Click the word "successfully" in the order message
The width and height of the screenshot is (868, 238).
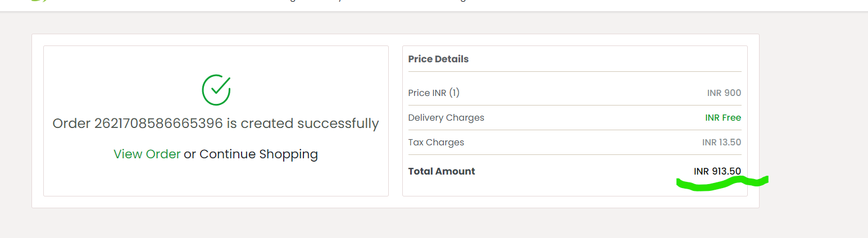(338, 124)
